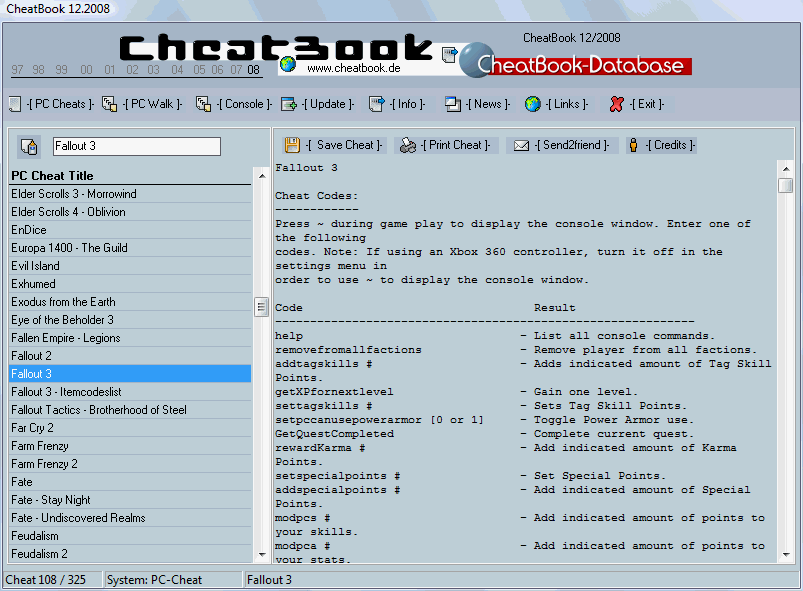Click the year 97 in the header timeline
803x591 pixels.
(x=17, y=70)
